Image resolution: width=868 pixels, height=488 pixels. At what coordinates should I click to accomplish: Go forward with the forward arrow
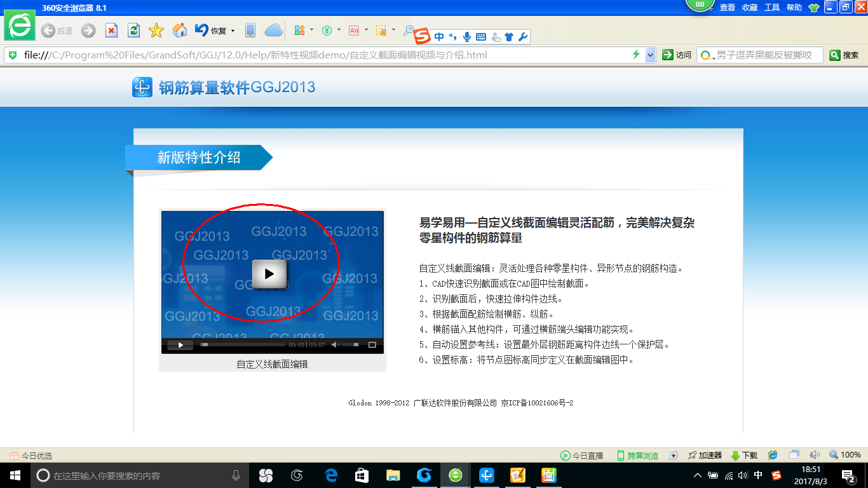tap(88, 30)
